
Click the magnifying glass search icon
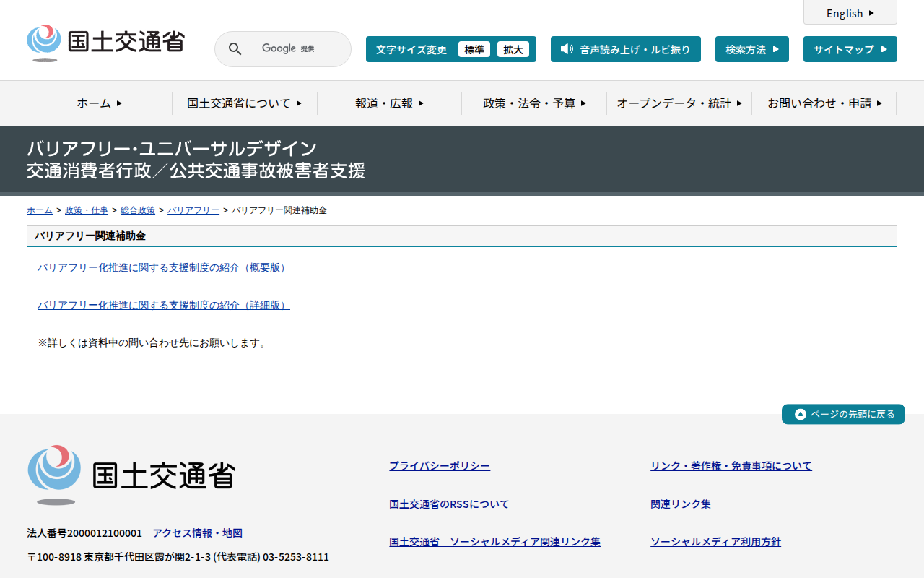tap(235, 49)
